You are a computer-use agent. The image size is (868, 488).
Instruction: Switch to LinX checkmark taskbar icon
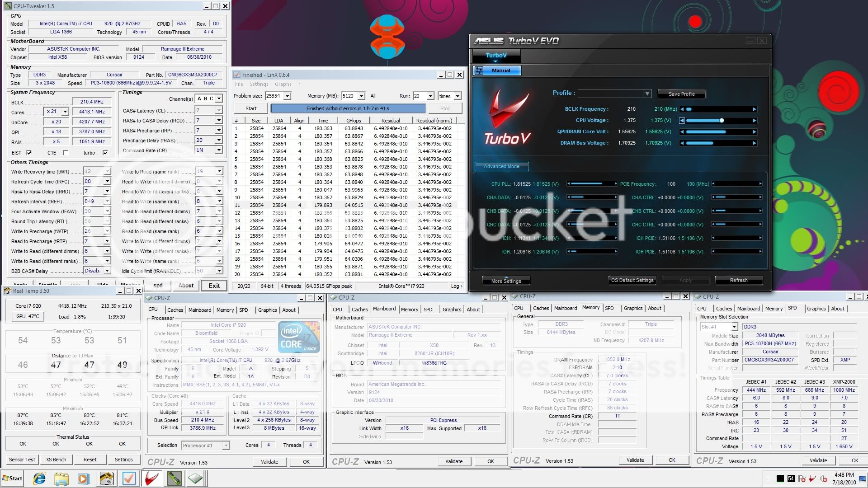click(129, 479)
